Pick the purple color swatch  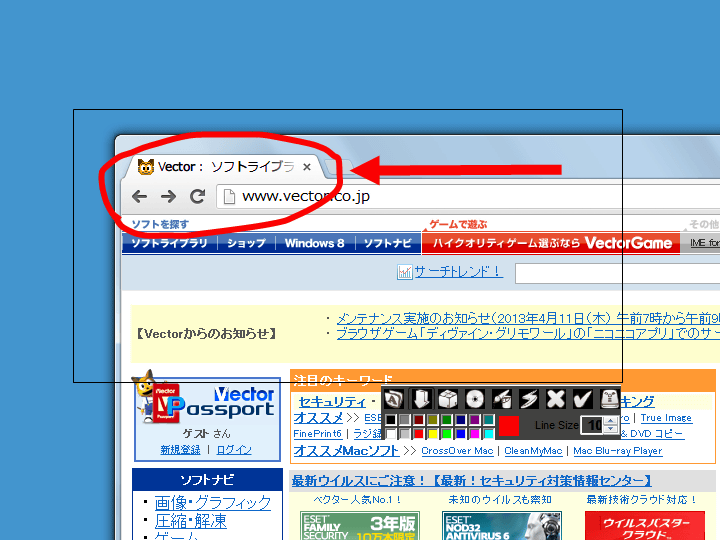(x=475, y=420)
